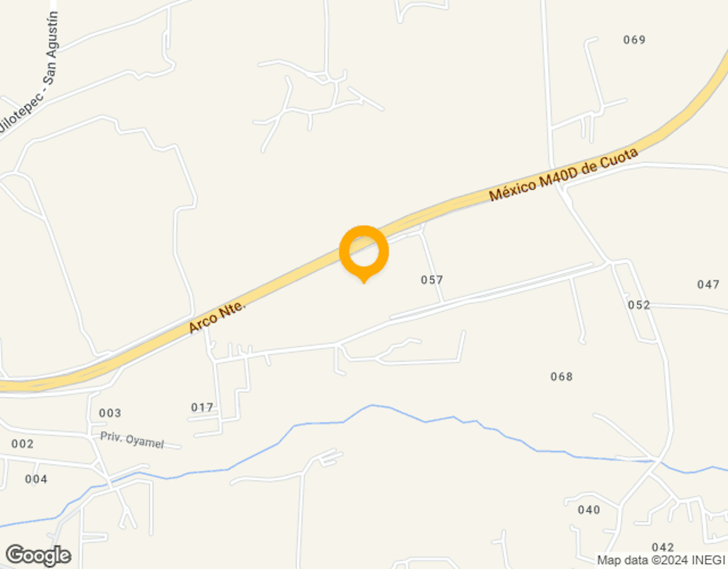728x569 pixels.
Task: Select the 057 area label
Action: (432, 280)
